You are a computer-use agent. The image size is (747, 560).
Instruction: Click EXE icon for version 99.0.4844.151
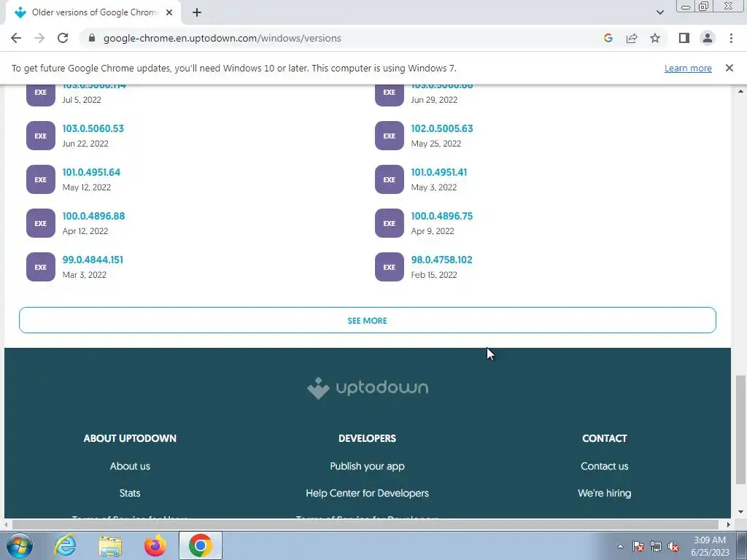coord(41,267)
